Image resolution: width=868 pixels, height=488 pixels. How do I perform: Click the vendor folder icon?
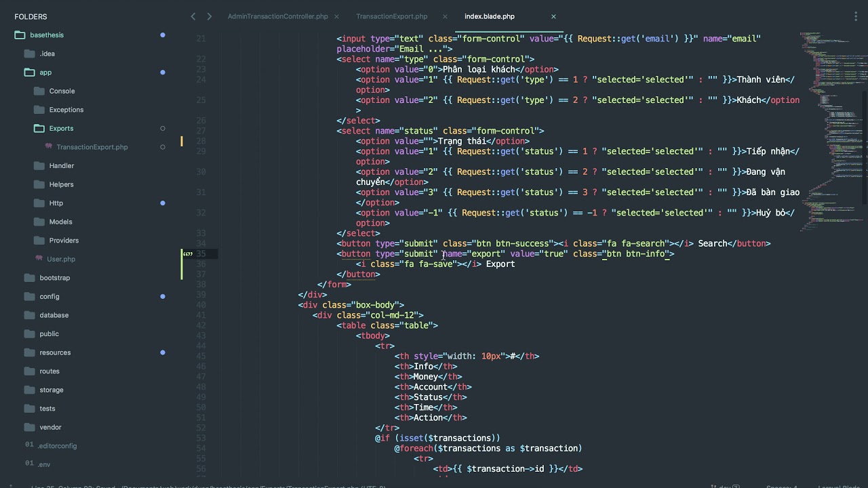[x=29, y=428]
